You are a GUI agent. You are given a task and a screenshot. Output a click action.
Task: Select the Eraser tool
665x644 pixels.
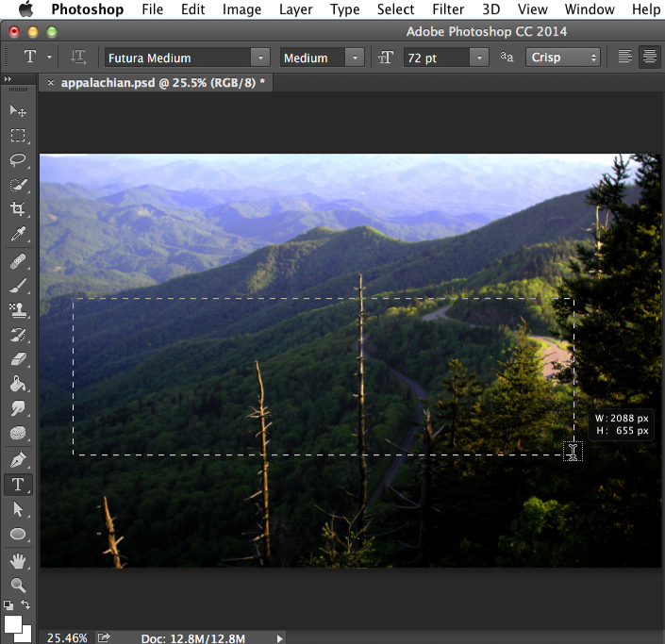point(18,360)
